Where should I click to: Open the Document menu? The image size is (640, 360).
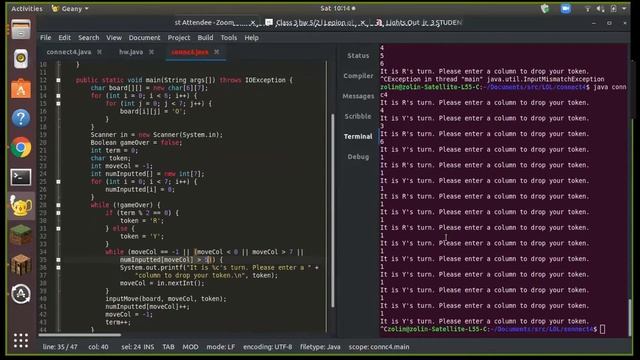pos(144,38)
